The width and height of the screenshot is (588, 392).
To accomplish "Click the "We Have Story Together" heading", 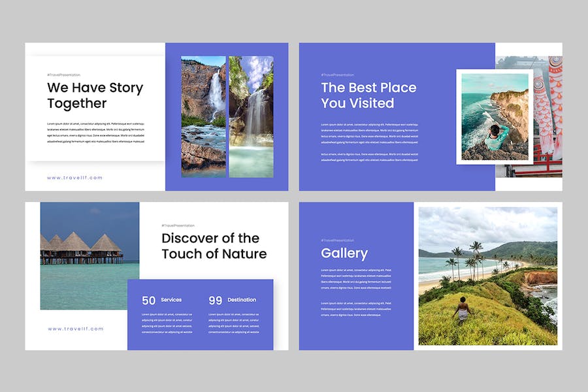I will coord(95,95).
